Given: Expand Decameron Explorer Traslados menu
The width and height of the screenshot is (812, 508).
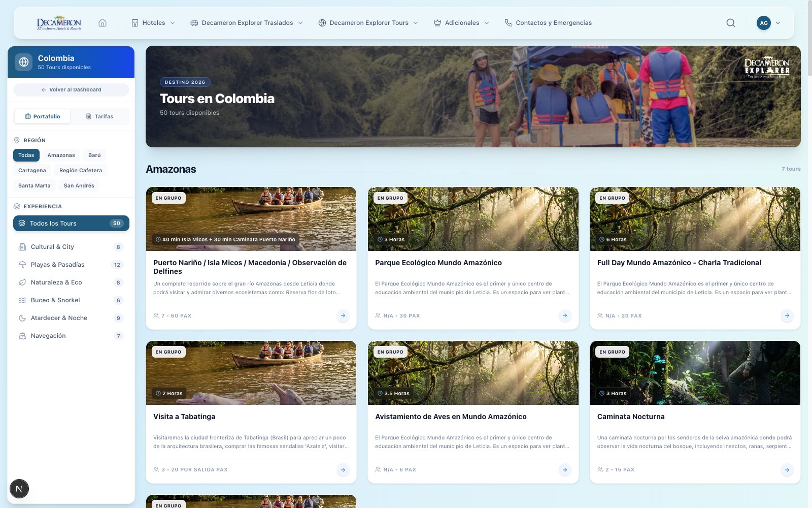Looking at the screenshot, I should (x=247, y=23).
